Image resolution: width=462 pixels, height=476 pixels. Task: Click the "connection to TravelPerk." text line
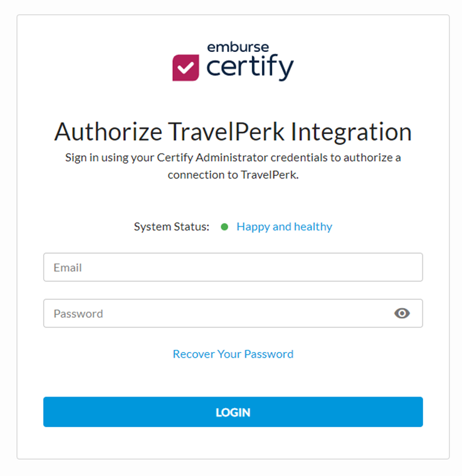tap(233, 175)
